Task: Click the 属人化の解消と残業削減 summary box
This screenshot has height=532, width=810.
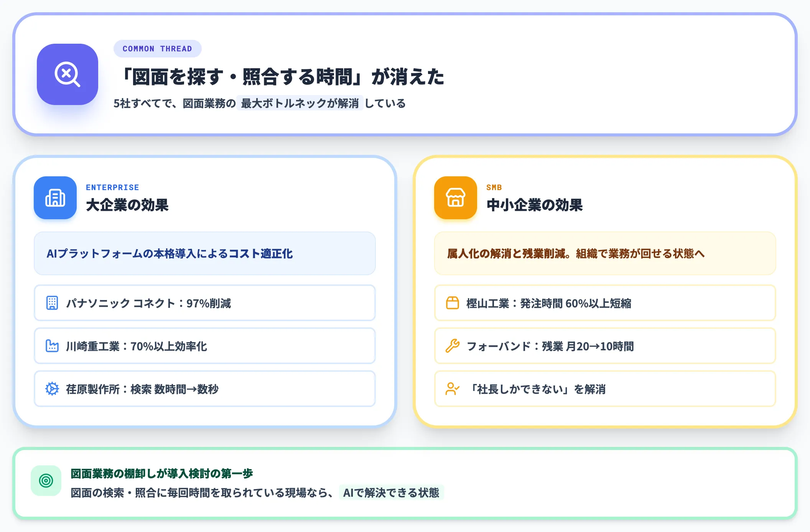Action: 605,253
